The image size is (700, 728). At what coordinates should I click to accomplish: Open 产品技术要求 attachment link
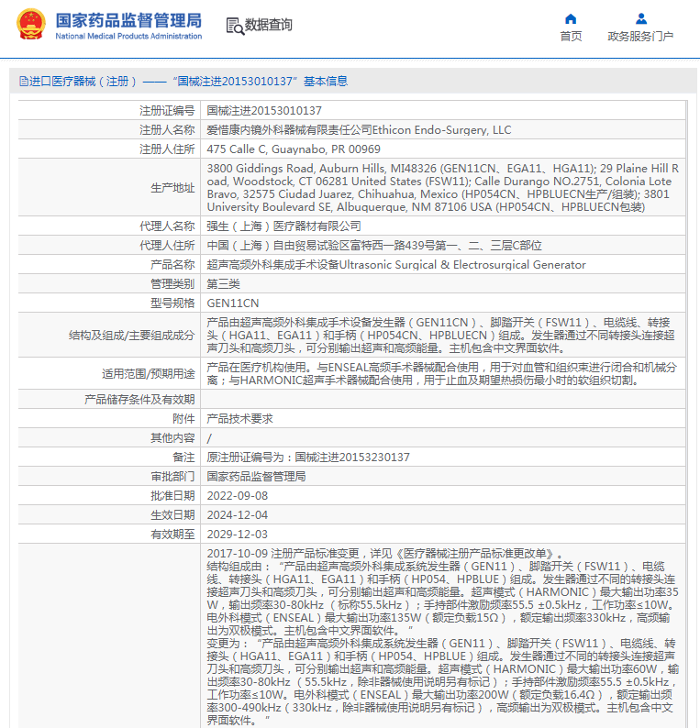pos(239,419)
